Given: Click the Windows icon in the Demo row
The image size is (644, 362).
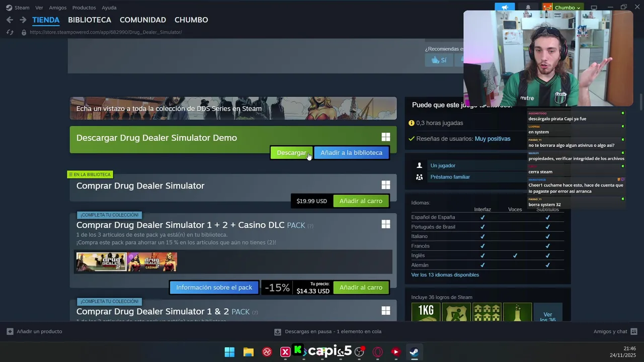Looking at the screenshot, I should (x=386, y=137).
